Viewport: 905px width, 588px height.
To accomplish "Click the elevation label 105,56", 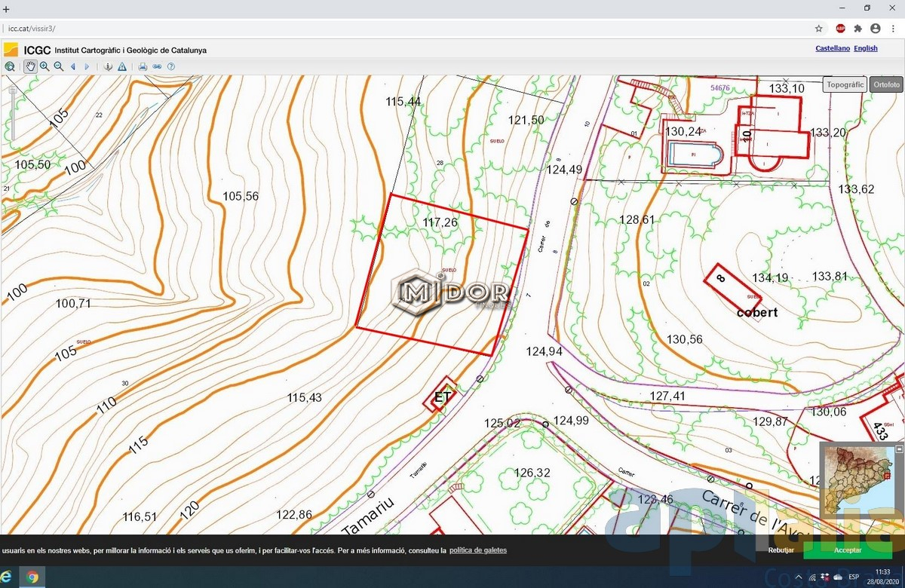I will coord(241,196).
